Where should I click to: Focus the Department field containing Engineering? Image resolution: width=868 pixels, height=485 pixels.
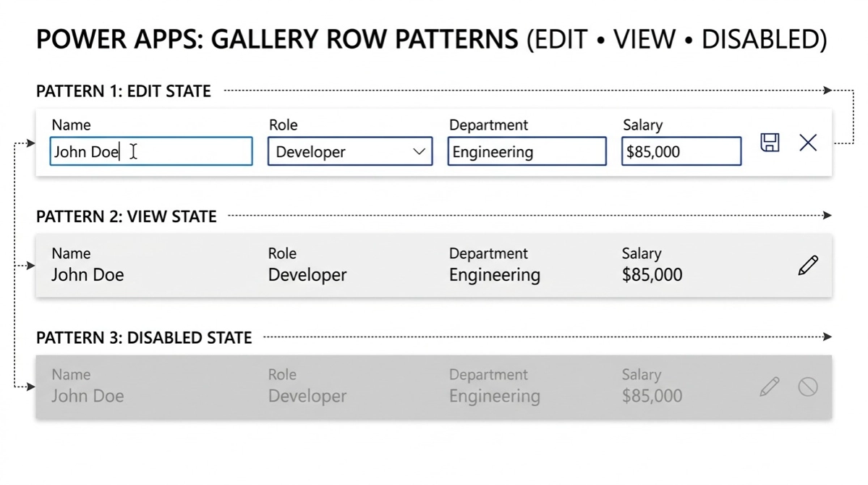[x=527, y=152]
